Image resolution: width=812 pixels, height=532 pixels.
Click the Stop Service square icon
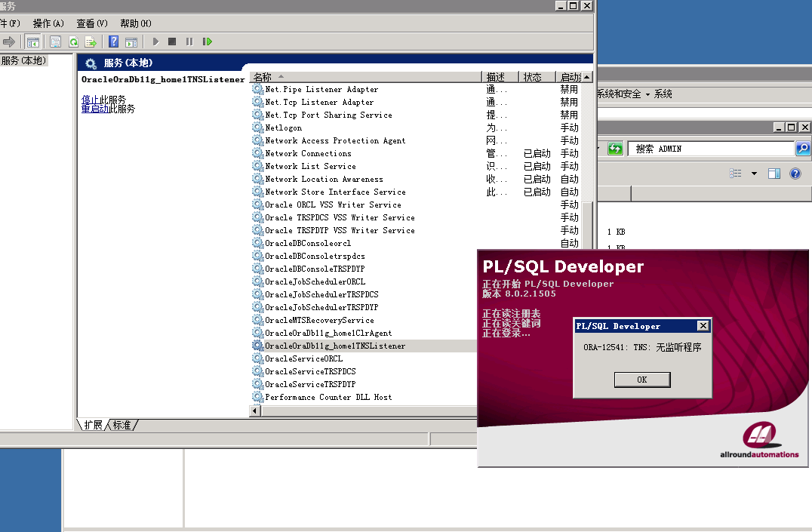click(x=172, y=42)
